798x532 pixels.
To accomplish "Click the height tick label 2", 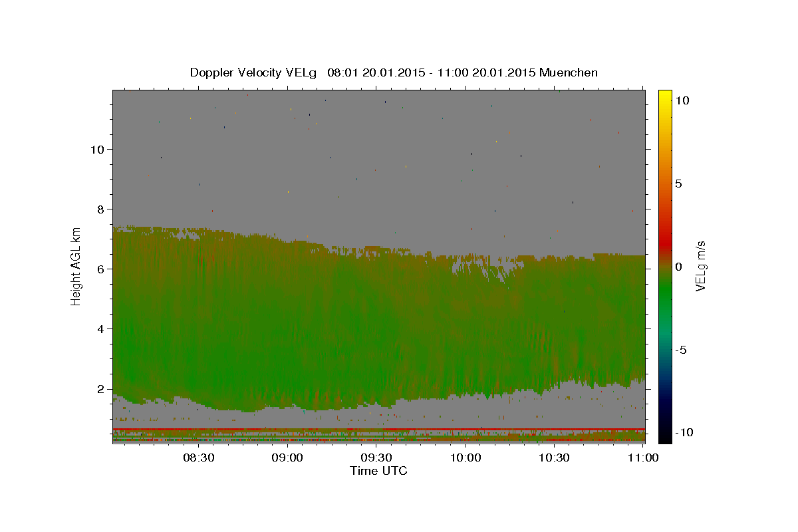I will pos(101,389).
